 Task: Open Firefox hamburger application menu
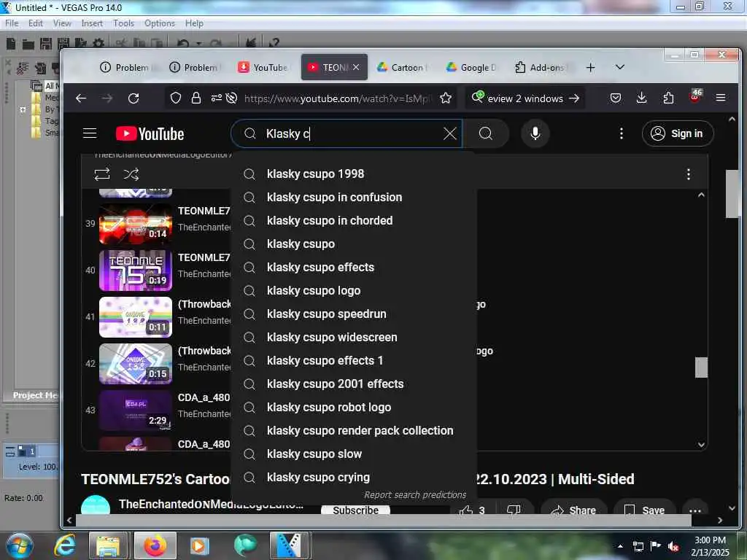coord(721,98)
